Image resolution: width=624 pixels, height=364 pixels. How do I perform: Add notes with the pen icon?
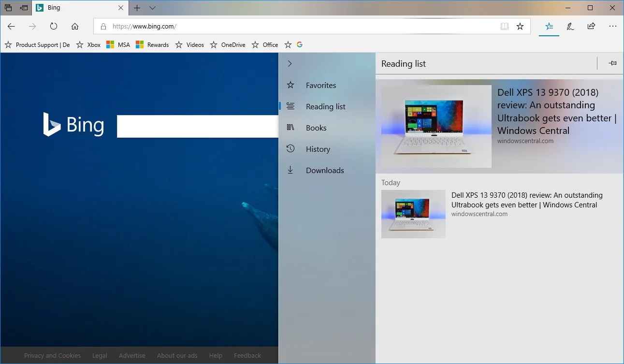point(570,27)
